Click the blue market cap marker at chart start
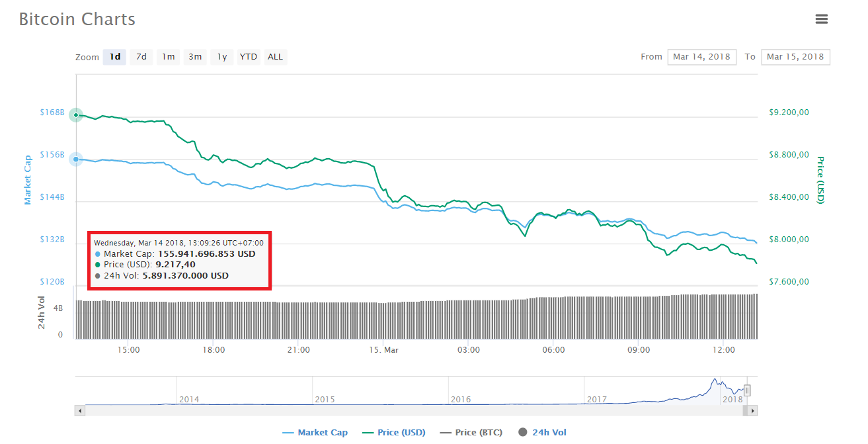The width and height of the screenshot is (868, 444). [76, 159]
